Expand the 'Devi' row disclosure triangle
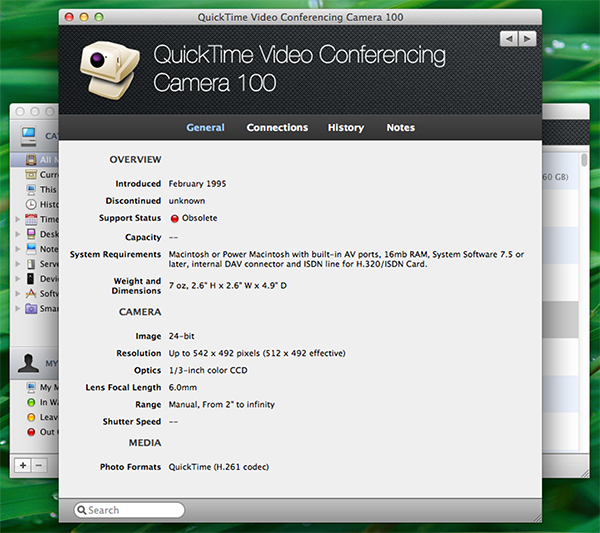600x533 pixels. tap(18, 279)
